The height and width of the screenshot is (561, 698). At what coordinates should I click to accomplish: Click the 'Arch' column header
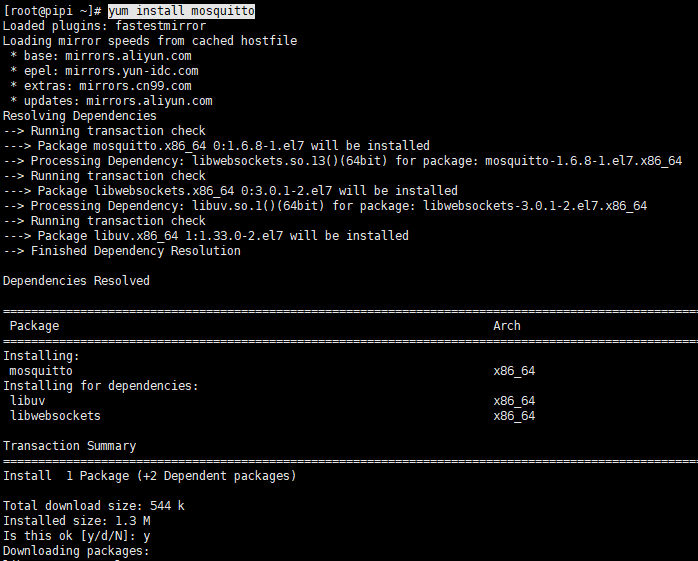[507, 326]
